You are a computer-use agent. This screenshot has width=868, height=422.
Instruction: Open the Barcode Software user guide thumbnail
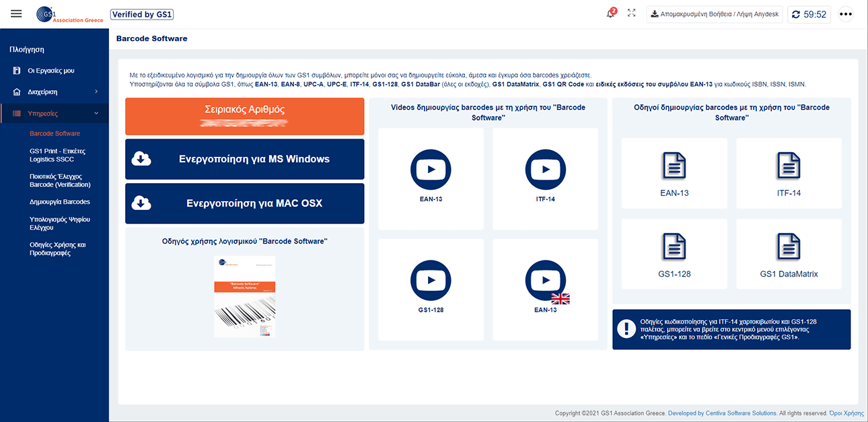[245, 296]
